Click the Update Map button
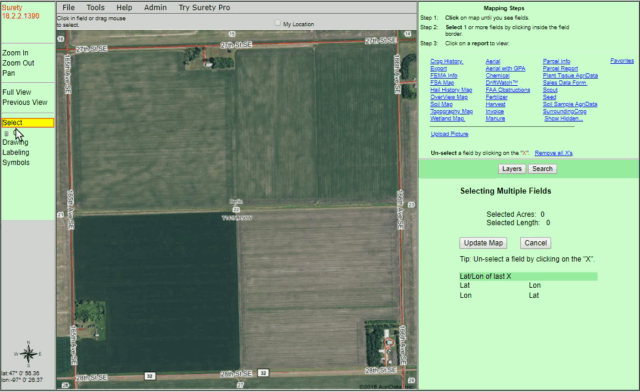The height and width of the screenshot is (392, 640). pyautogui.click(x=483, y=243)
